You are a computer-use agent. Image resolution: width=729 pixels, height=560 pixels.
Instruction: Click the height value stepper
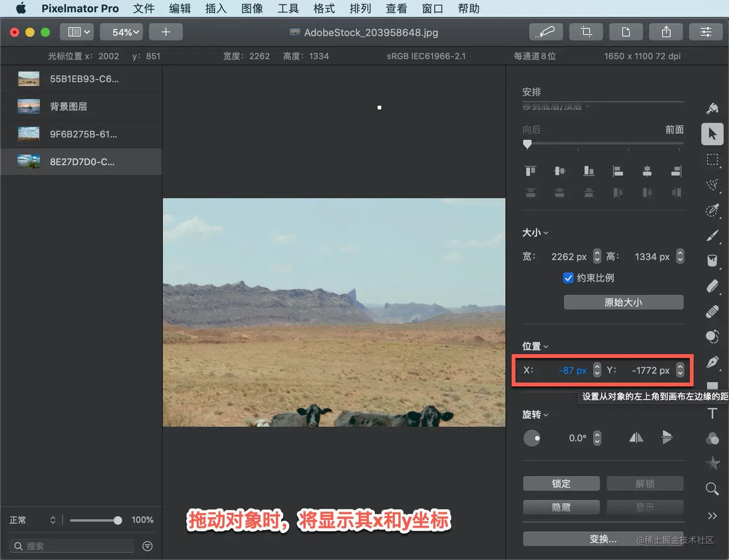coord(680,256)
